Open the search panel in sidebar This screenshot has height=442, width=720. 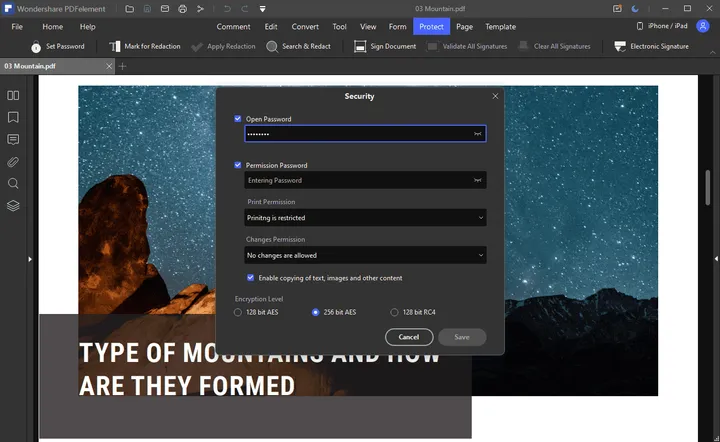(x=13, y=184)
